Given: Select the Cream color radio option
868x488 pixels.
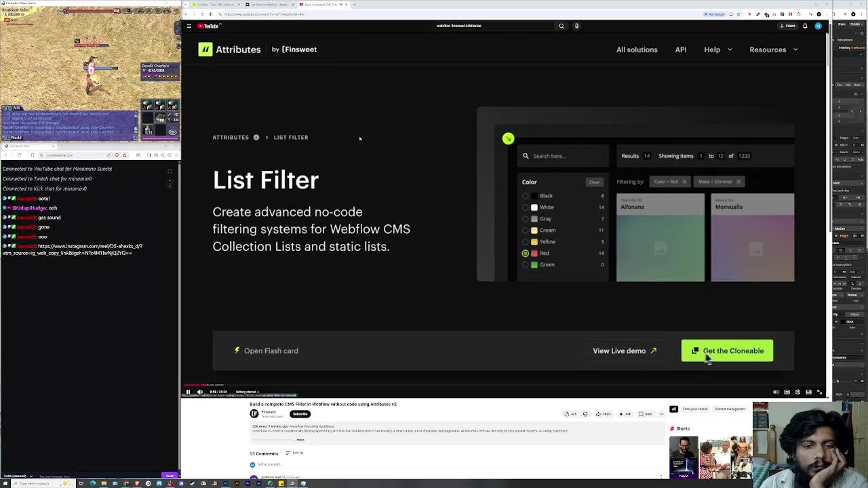Looking at the screenshot, I should 526,230.
